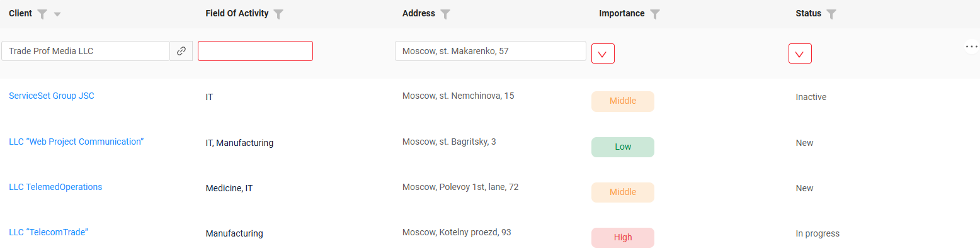Viewport: 980px width, 251px height.
Task: Click the Importance column header
Action: point(622,13)
